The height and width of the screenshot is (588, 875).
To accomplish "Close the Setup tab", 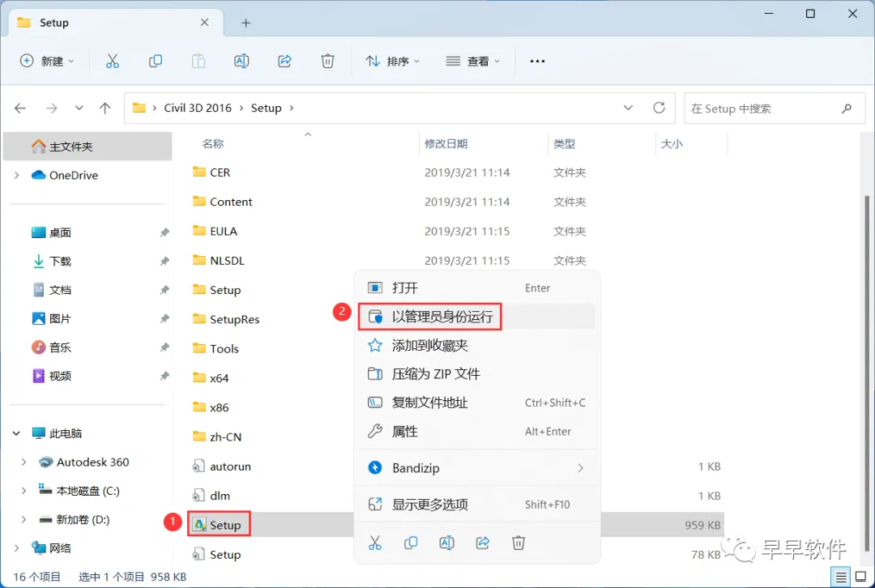I will [x=204, y=23].
